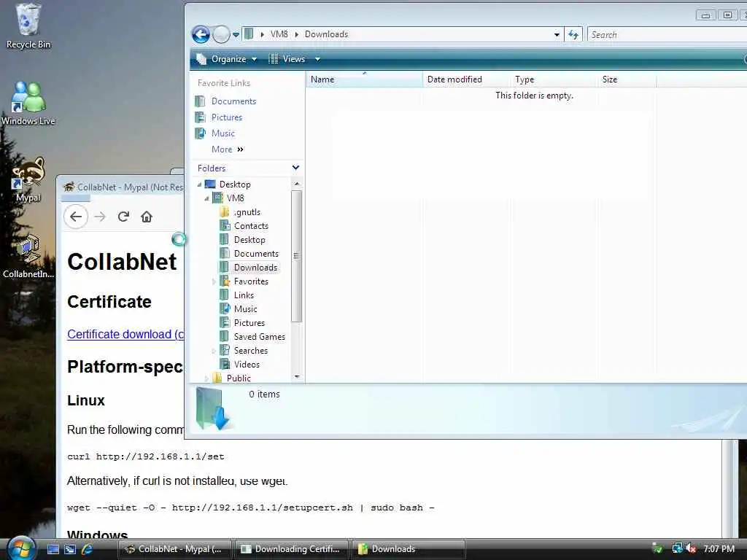The width and height of the screenshot is (747, 560).
Task: Open the Recycle Bin desktop icon
Action: 28,26
